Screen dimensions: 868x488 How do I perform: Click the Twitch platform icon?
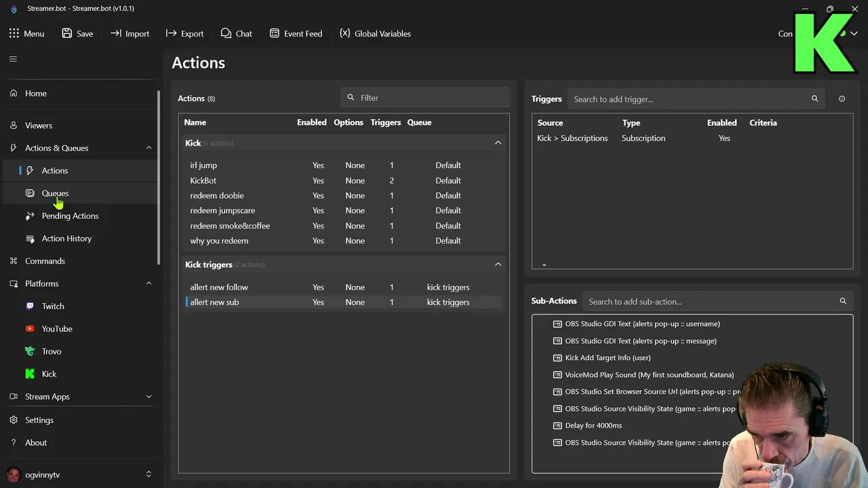point(30,306)
